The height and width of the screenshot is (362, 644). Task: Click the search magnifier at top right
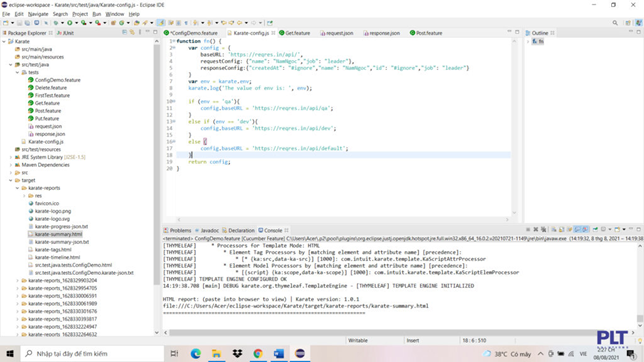coord(615,23)
